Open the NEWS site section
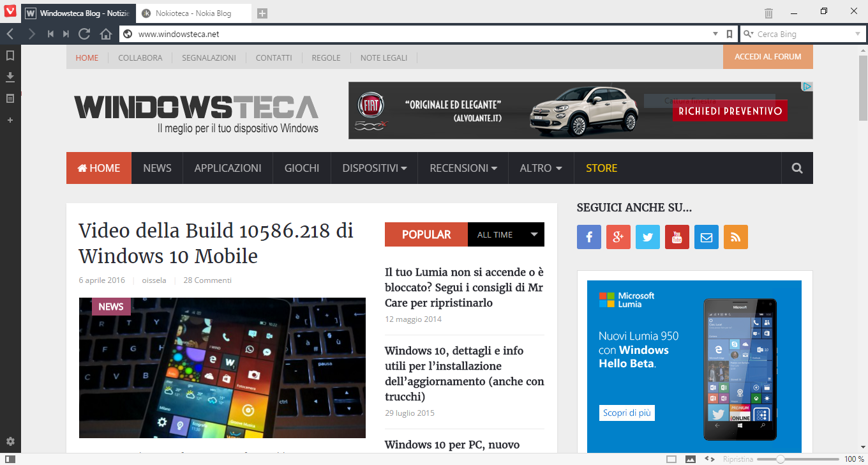The height and width of the screenshot is (465, 868). [157, 168]
